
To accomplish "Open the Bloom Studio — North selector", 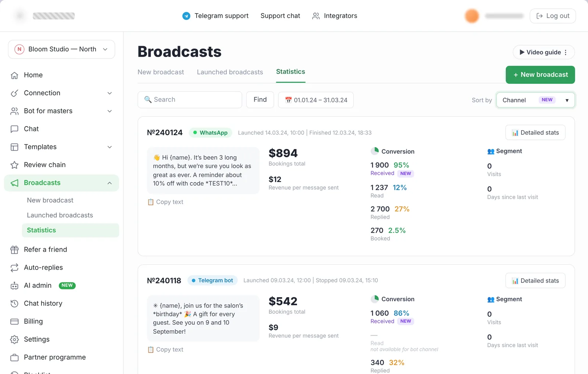I will click(61, 49).
